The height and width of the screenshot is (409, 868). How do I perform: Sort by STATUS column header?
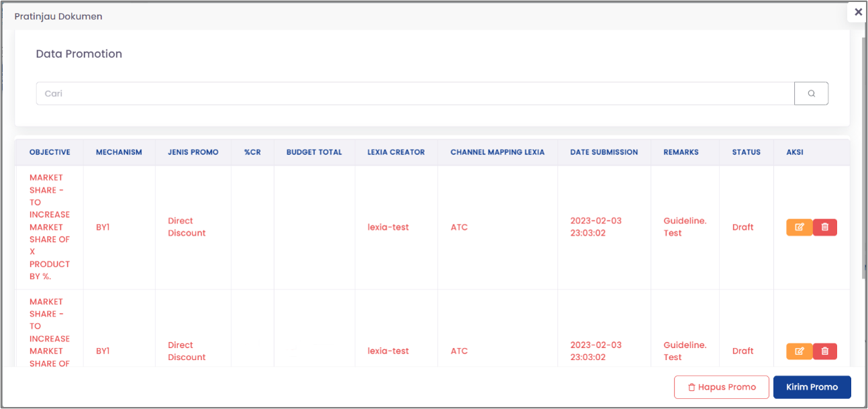[x=746, y=152]
